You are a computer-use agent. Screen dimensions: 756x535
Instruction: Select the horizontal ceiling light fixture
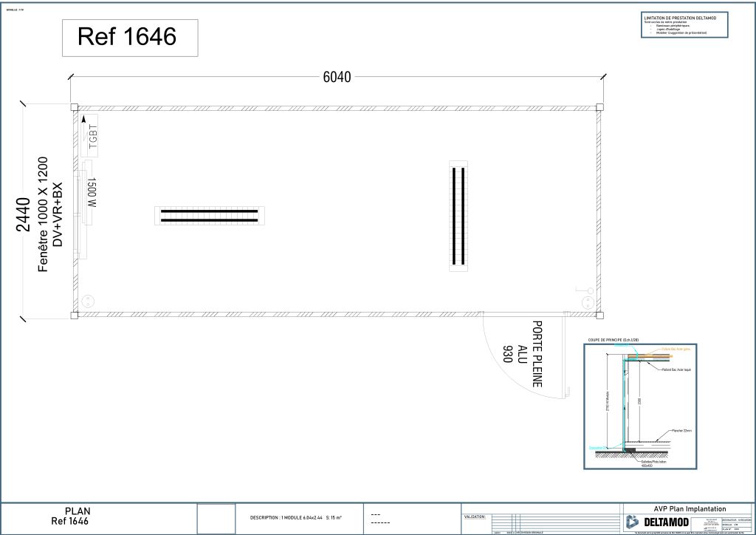coord(210,216)
